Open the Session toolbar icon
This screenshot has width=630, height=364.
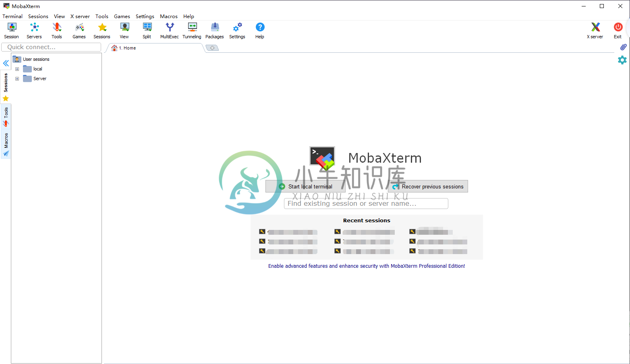(12, 31)
